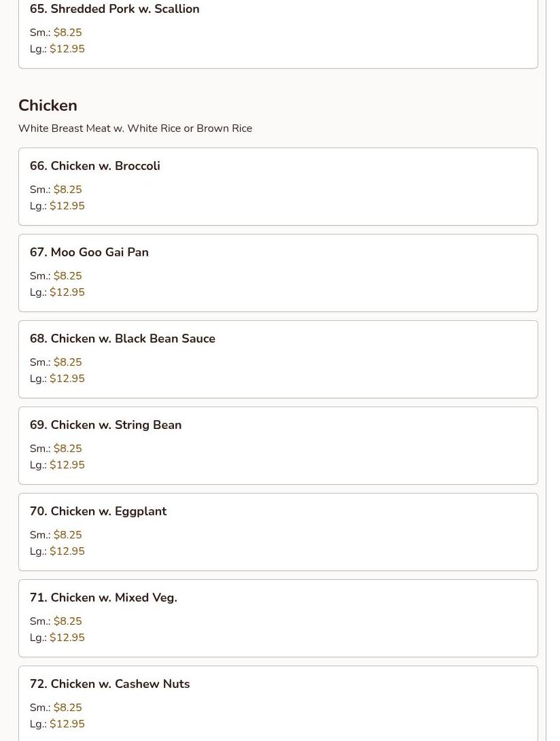The width and height of the screenshot is (560, 741).
Task: Click small price of Chicken w. Mixed Veg.
Action: [x=67, y=621]
